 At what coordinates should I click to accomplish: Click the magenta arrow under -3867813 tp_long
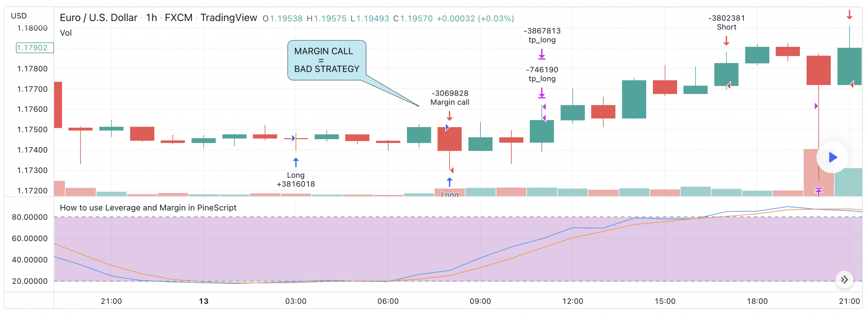point(541,54)
